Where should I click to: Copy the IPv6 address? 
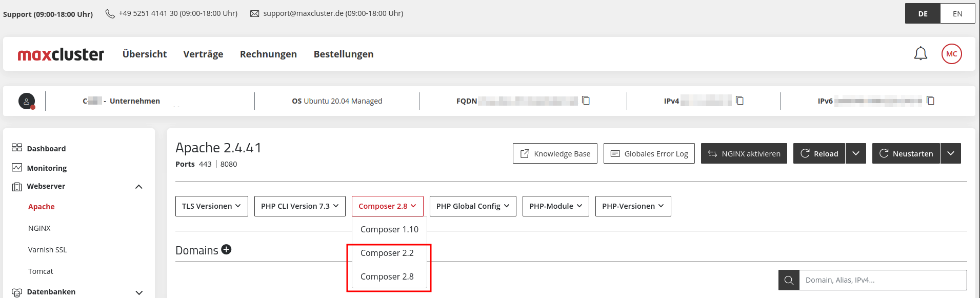[x=930, y=101]
